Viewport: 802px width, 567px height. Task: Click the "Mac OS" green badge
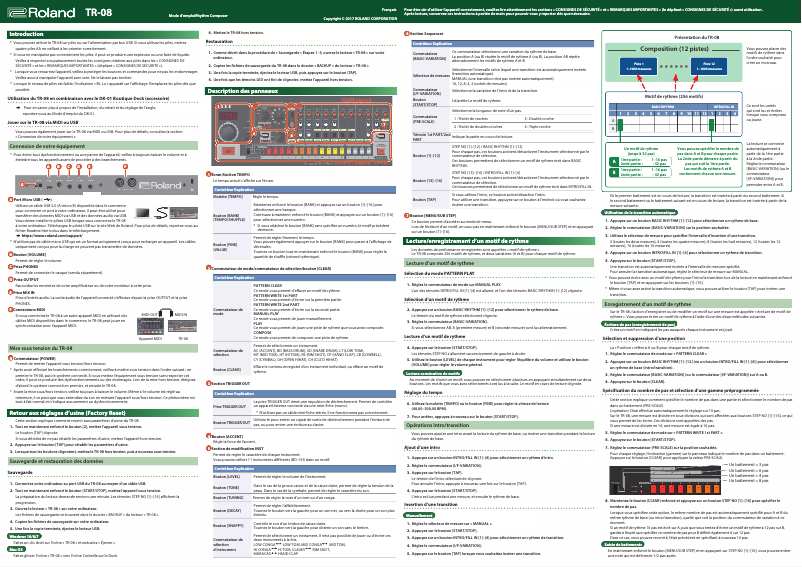[x=16, y=549]
